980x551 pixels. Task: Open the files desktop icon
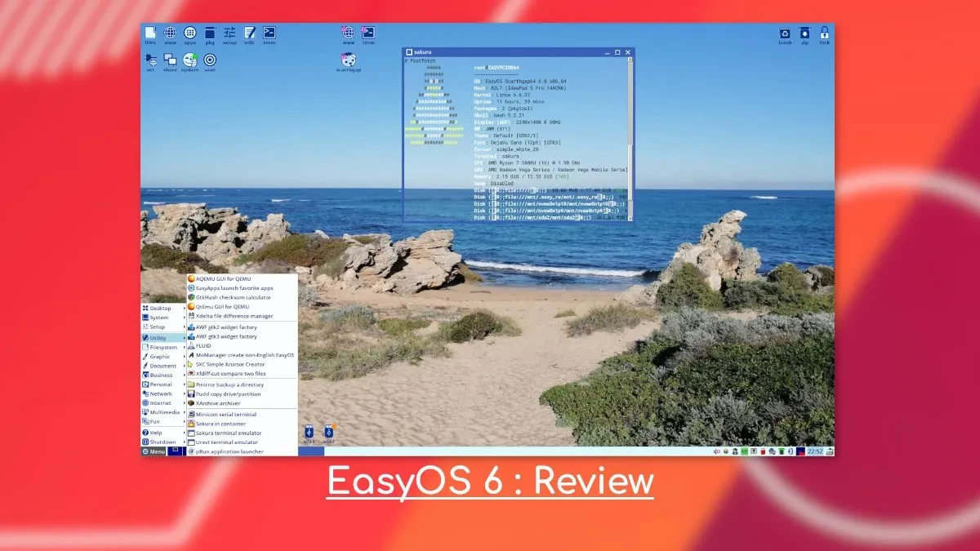pos(150,33)
